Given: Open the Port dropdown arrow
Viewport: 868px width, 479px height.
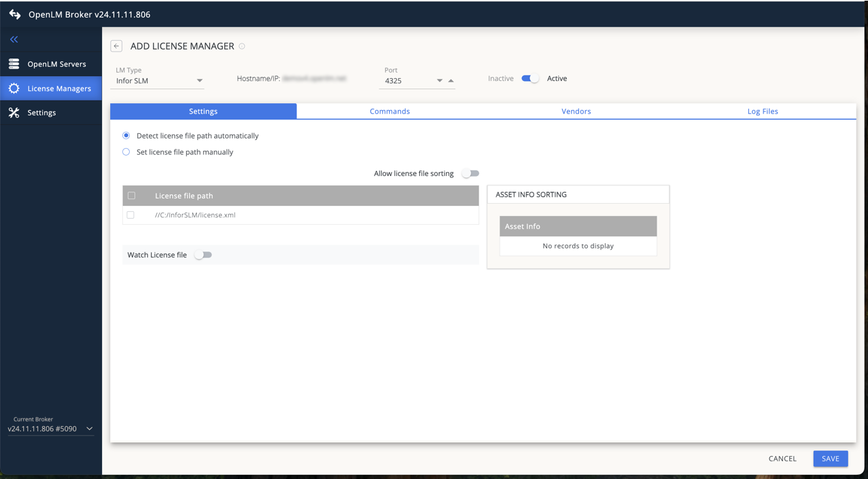Looking at the screenshot, I should click(438, 80).
